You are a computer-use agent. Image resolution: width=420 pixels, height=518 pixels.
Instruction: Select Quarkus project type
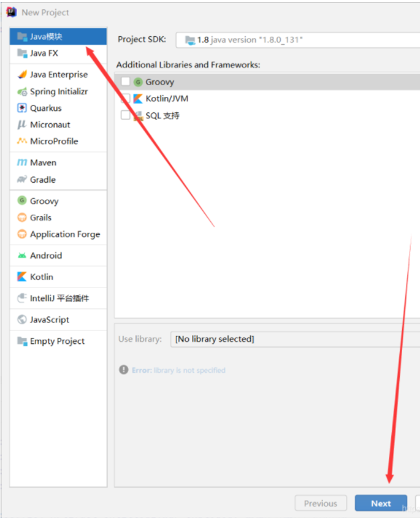[58, 108]
